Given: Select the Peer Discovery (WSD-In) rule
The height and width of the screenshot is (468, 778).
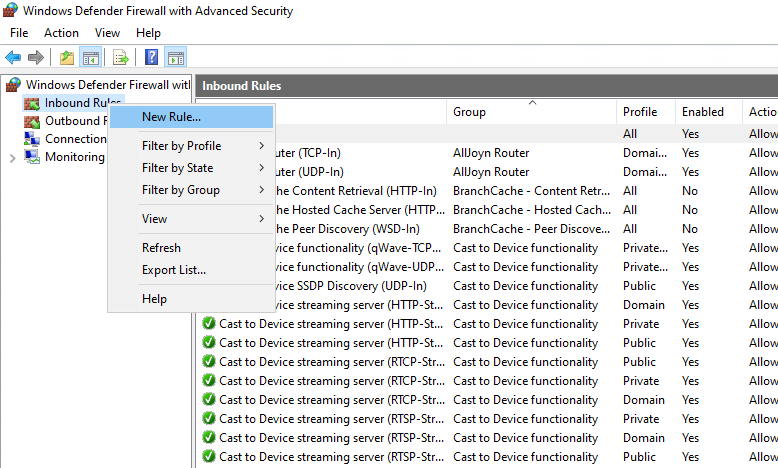Looking at the screenshot, I should [x=486, y=229].
